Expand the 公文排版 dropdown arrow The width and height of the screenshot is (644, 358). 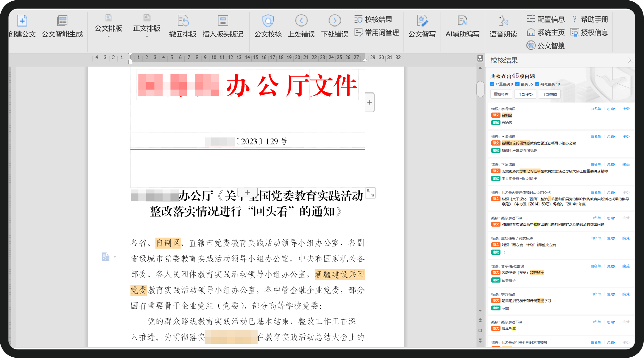click(108, 37)
